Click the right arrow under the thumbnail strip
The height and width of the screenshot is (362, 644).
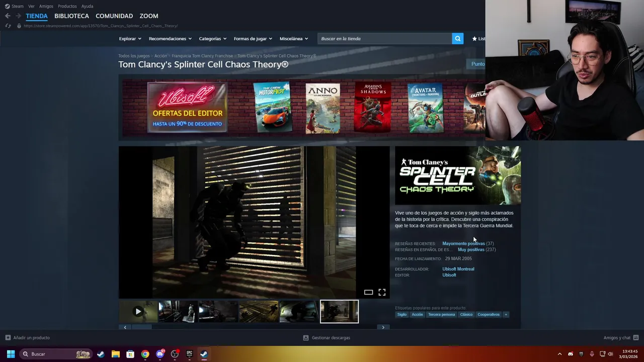click(x=383, y=327)
